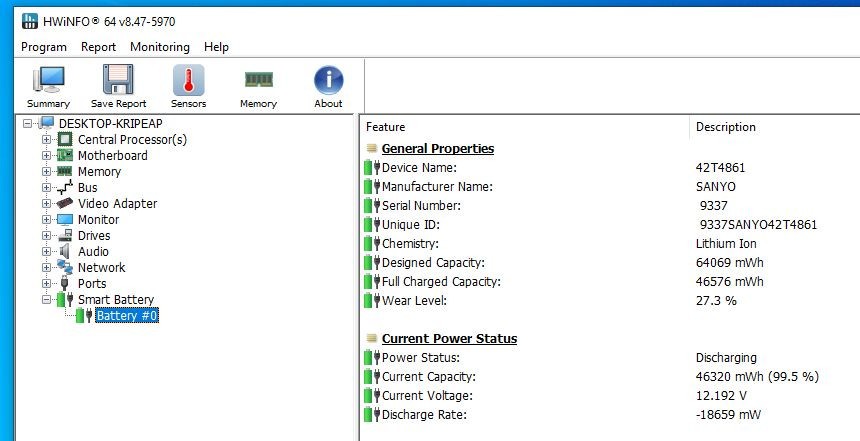Click the Network tree icon
This screenshot has width=860, height=441.
65,267
